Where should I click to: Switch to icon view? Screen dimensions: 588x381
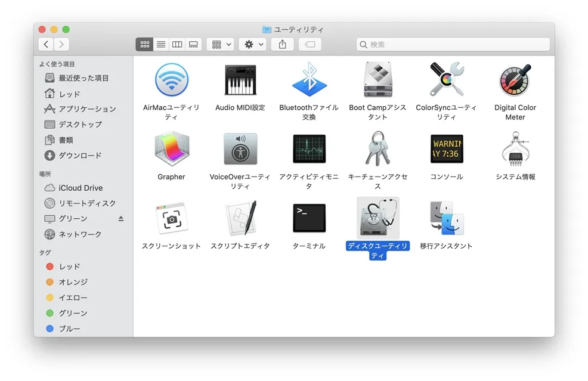[144, 44]
